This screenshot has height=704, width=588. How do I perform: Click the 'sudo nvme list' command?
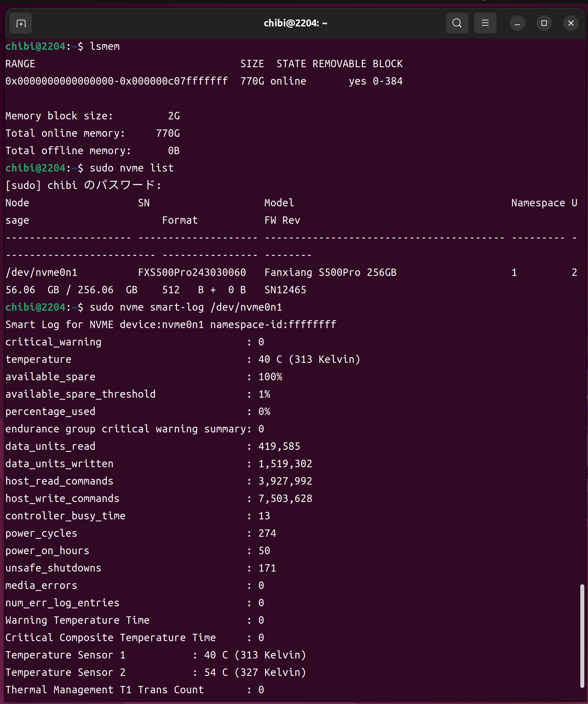pos(132,168)
